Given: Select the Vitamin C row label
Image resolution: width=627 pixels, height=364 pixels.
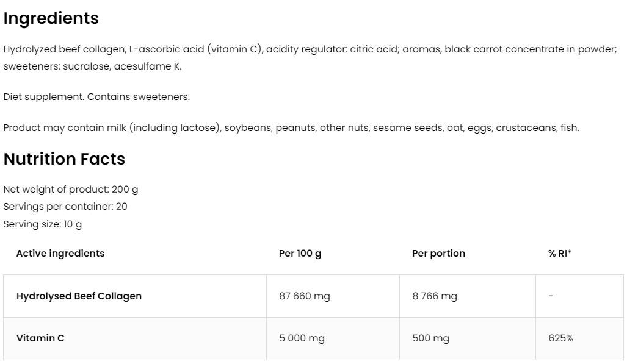Looking at the screenshot, I should 40,338.
